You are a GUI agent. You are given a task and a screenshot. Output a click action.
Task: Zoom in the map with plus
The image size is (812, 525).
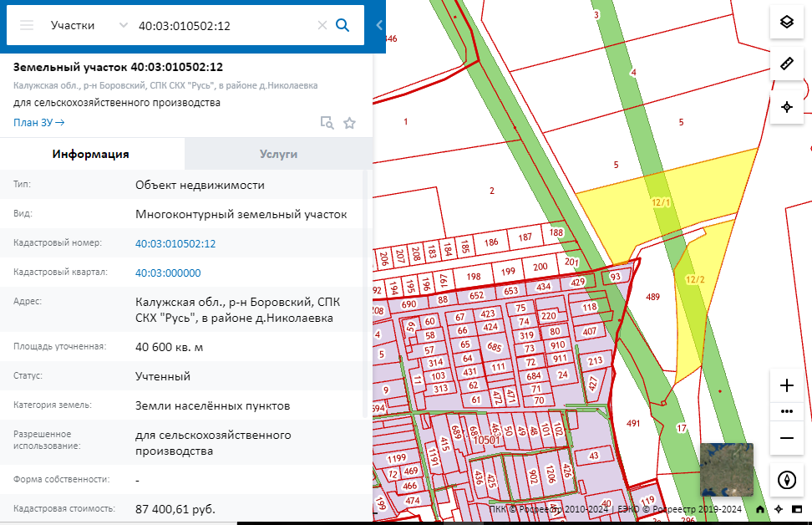tap(787, 385)
